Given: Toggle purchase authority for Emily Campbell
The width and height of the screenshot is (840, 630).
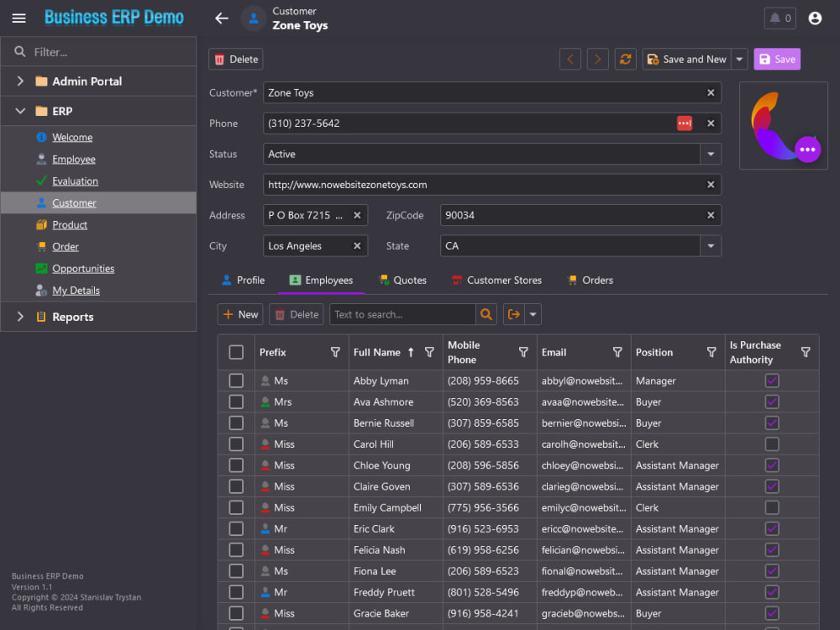Looking at the screenshot, I should (x=771, y=507).
